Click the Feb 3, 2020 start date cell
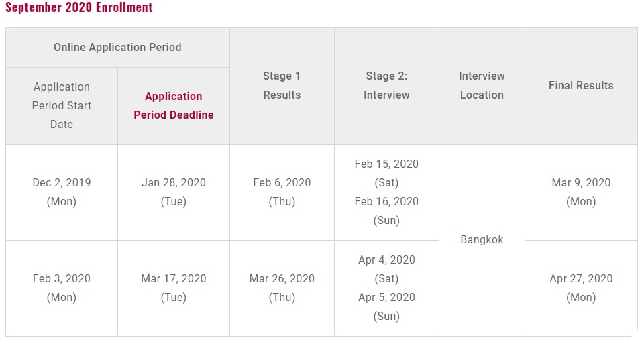 [x=62, y=288]
